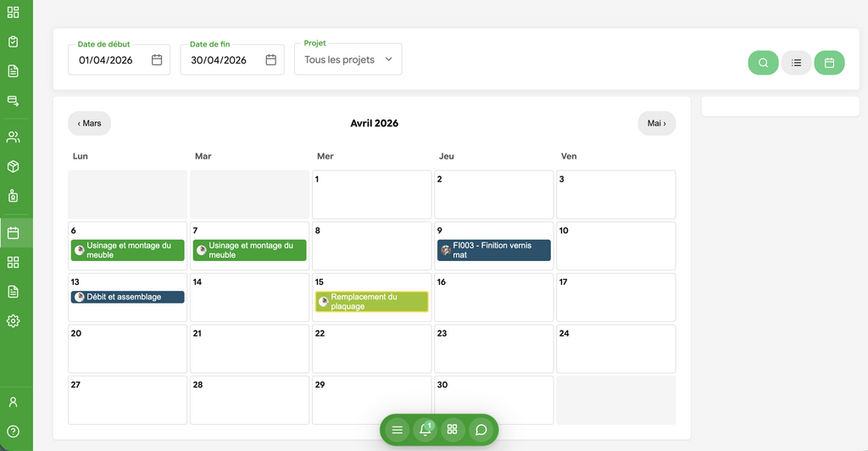Image resolution: width=868 pixels, height=451 pixels.
Task: Open hamburger menu in floating bar
Action: (x=397, y=430)
